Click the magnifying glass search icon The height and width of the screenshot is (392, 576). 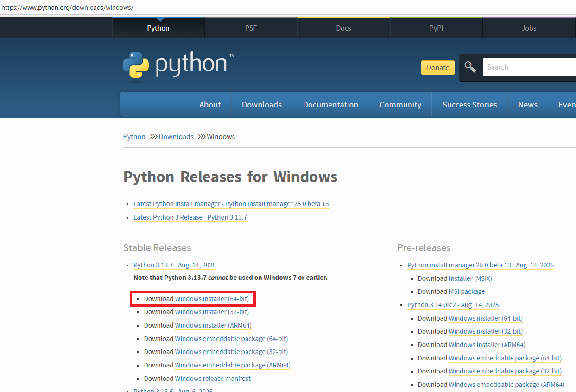tap(470, 67)
